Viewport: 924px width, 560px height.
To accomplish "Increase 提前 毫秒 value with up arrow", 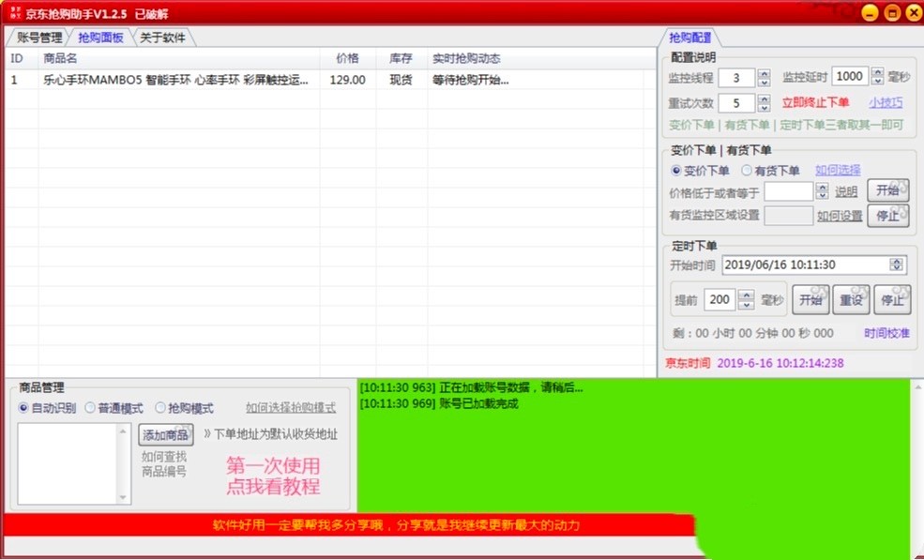I will [746, 295].
